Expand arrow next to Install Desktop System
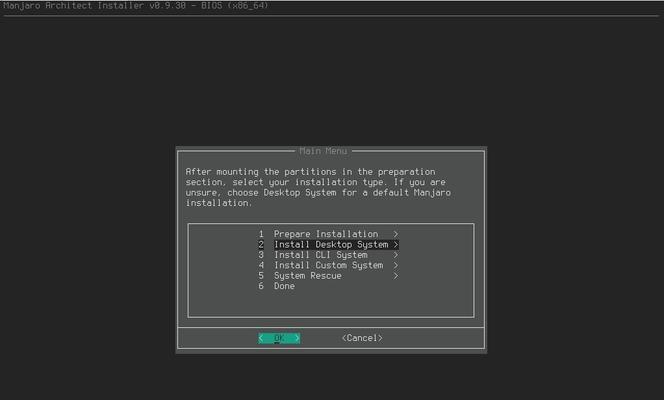The height and width of the screenshot is (400, 664). tap(396, 245)
